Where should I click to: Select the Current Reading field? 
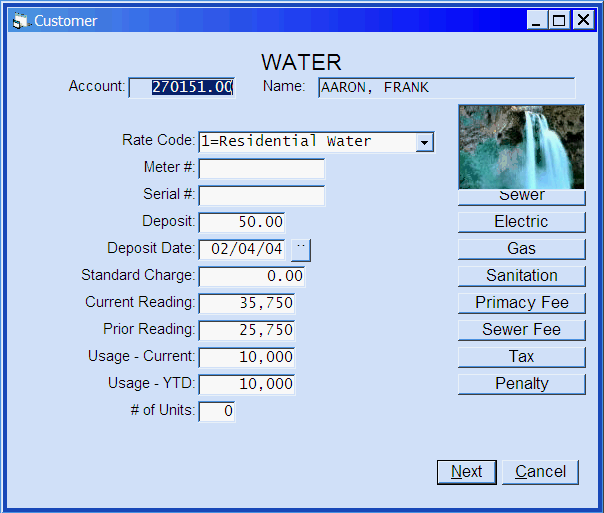pos(247,303)
